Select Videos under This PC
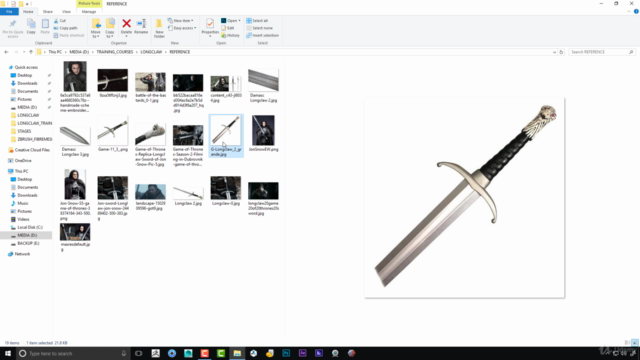The height and width of the screenshot is (360, 640). (x=23, y=219)
